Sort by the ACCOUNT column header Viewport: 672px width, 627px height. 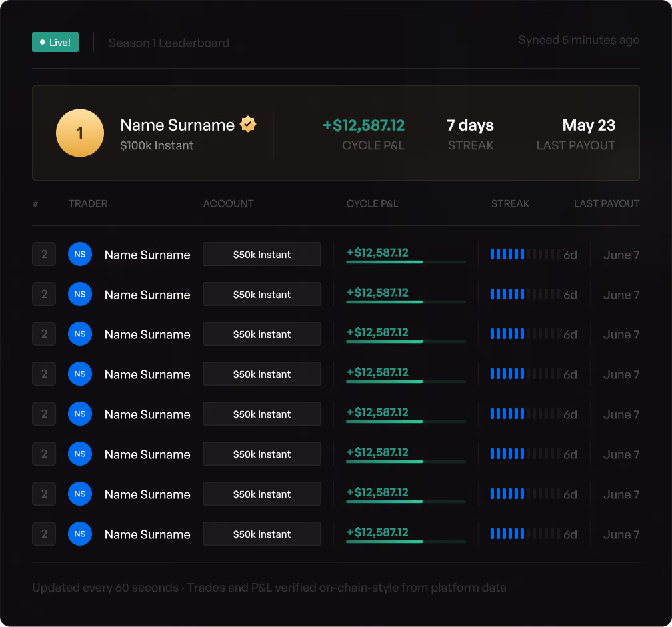click(229, 203)
